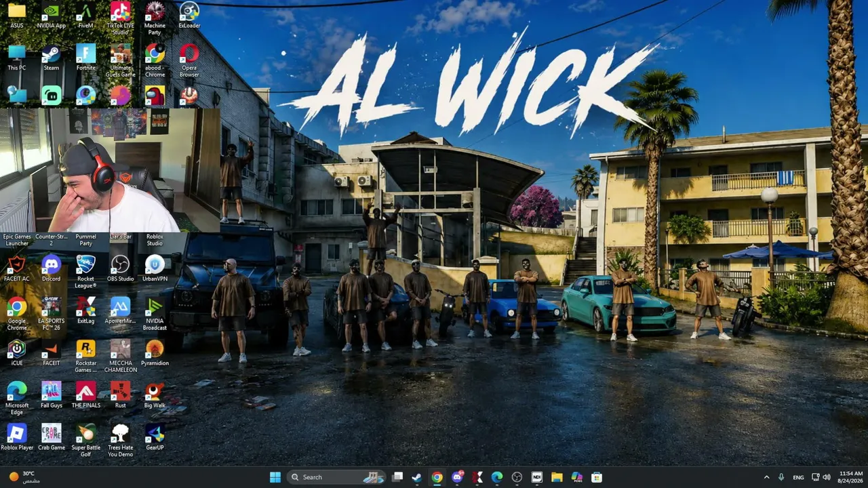Screen dimensions: 868x488
Task: Select the Pyramidion desktop shortcut
Action: (x=155, y=353)
